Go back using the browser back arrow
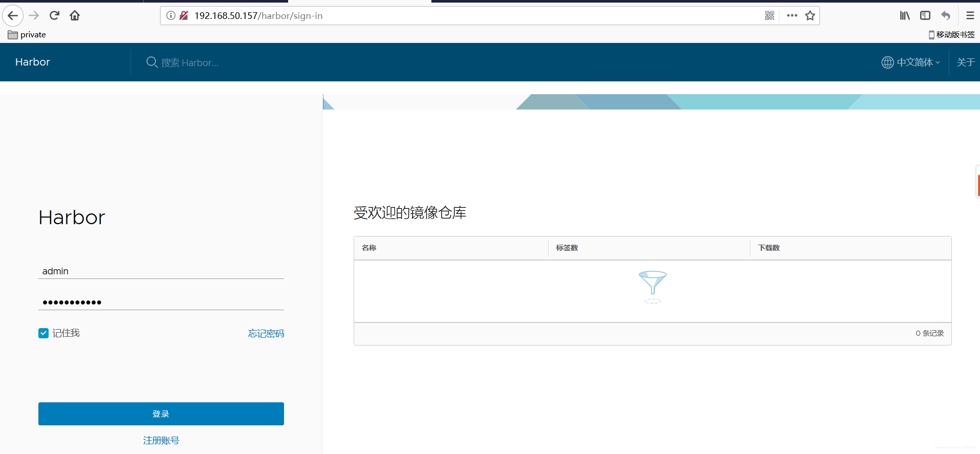980x454 pixels. [x=13, y=15]
